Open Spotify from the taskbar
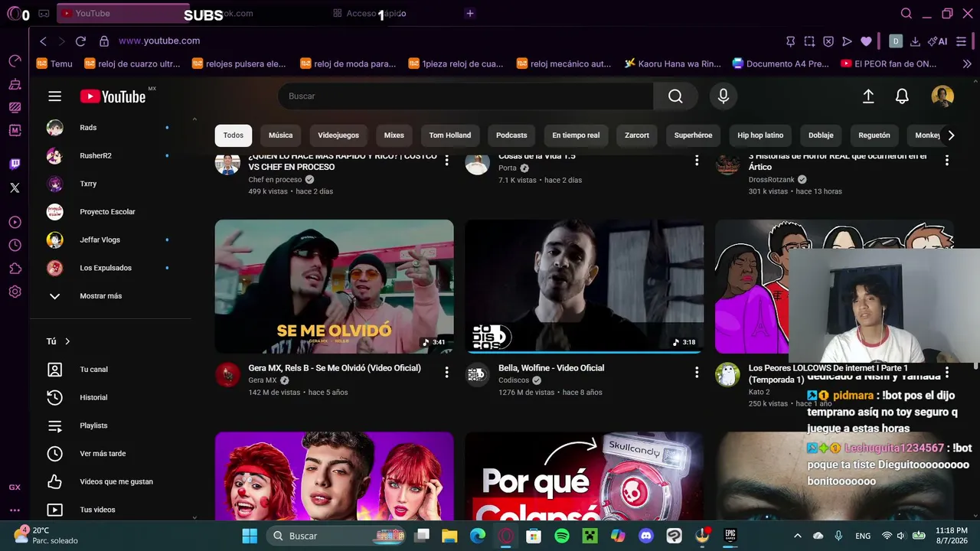The height and width of the screenshot is (551, 980). coord(561,536)
